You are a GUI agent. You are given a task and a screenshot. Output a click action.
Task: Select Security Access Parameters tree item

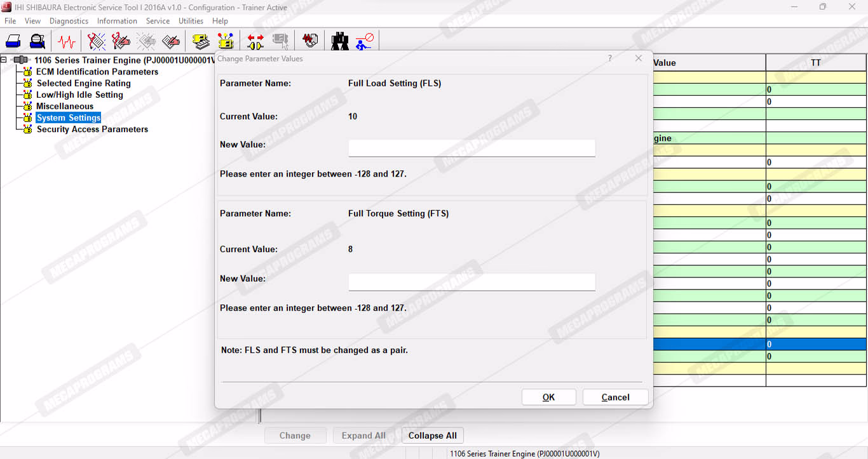pos(92,129)
